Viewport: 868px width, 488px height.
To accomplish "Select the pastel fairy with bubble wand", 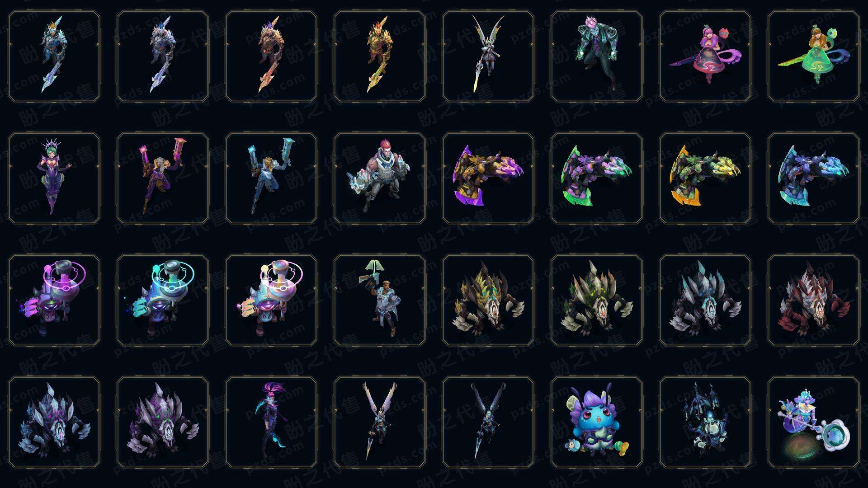I will pyautogui.click(x=814, y=422).
